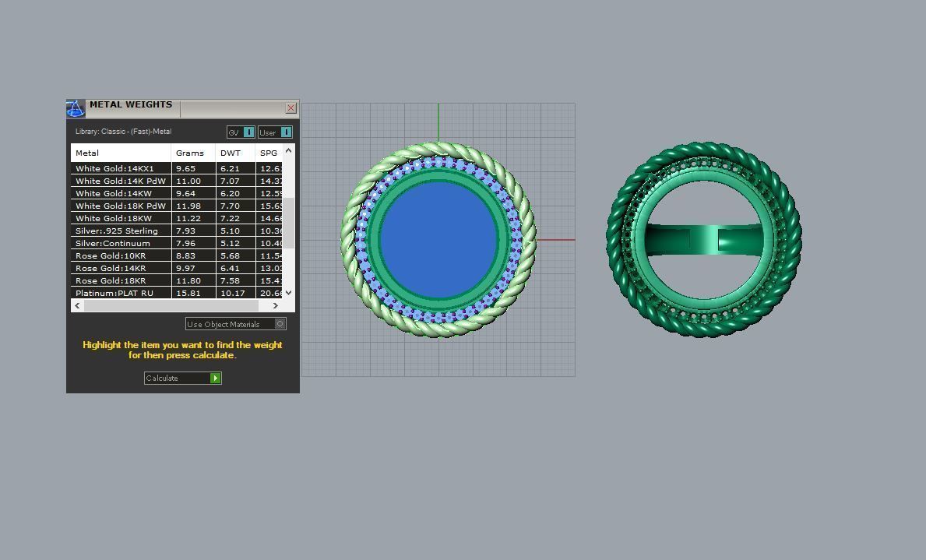
Task: Toggle the GV library button
Action: pyautogui.click(x=241, y=132)
